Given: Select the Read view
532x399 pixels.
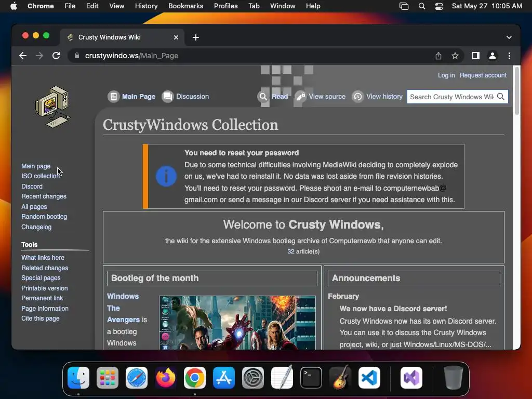Looking at the screenshot, I should click(x=273, y=96).
